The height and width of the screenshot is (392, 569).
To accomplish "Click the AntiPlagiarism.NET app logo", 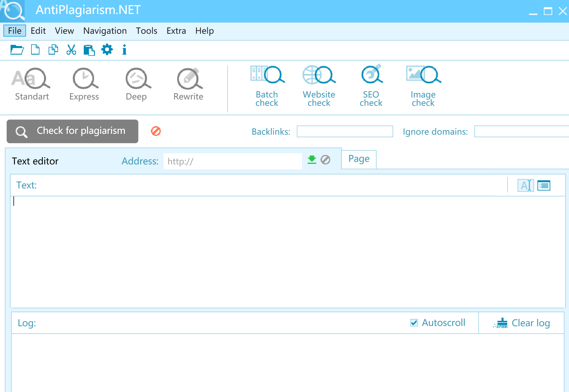I will tap(12, 11).
